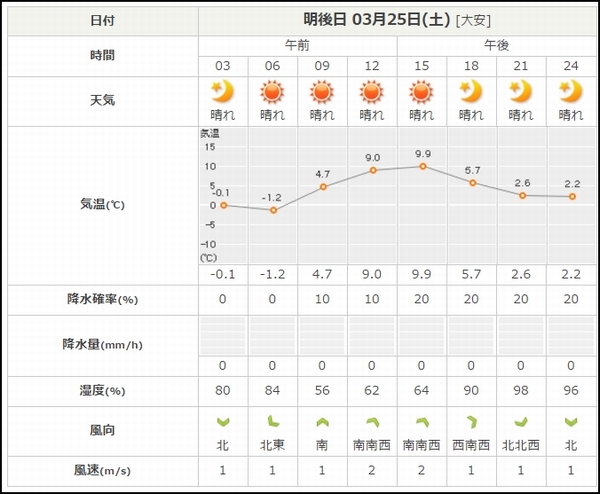
Task: Select the sun weather icon at 12
Action: [371, 92]
